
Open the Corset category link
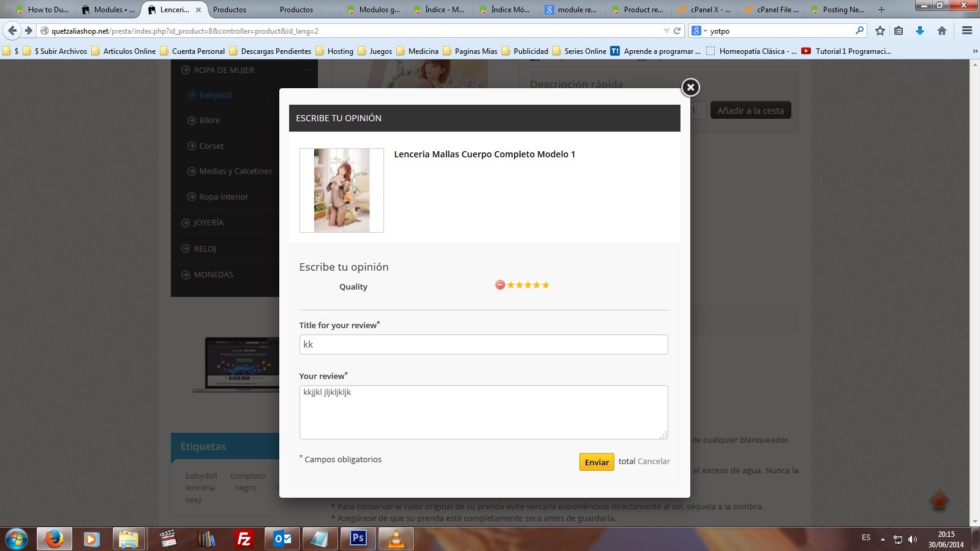tap(211, 146)
